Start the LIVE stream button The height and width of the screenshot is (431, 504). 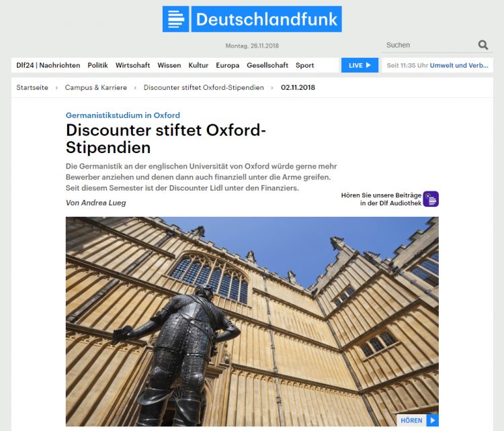[x=360, y=65]
